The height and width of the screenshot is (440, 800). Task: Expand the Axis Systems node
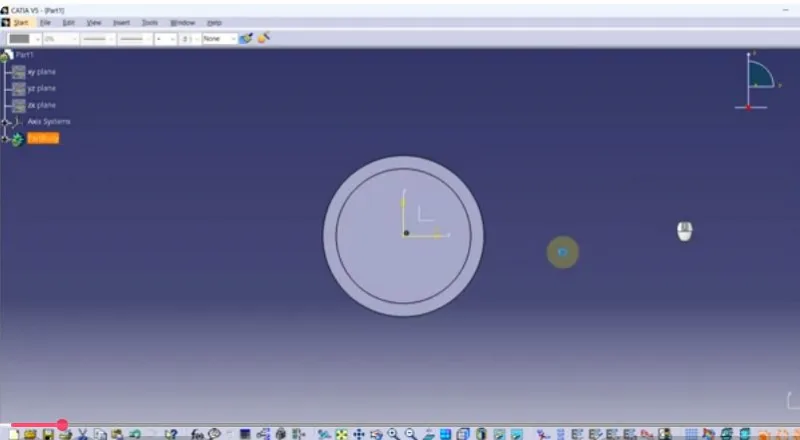(x=5, y=123)
